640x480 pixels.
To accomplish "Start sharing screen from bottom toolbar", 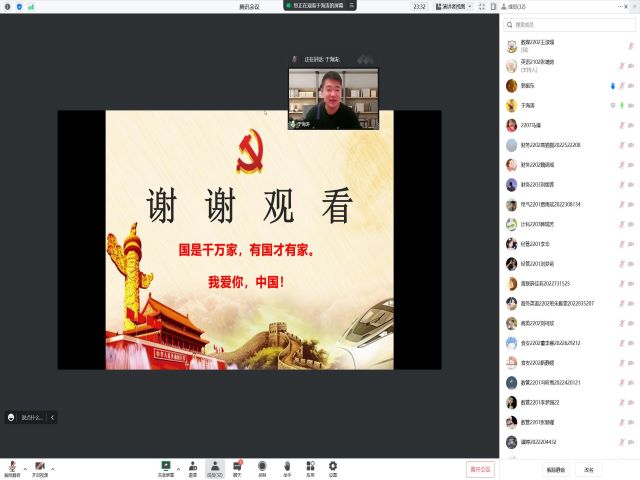I will [166, 469].
